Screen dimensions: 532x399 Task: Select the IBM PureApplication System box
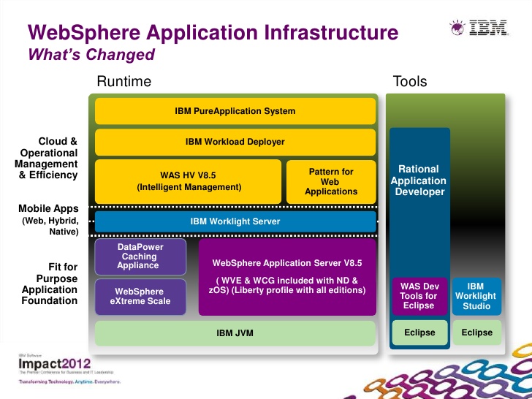point(235,111)
